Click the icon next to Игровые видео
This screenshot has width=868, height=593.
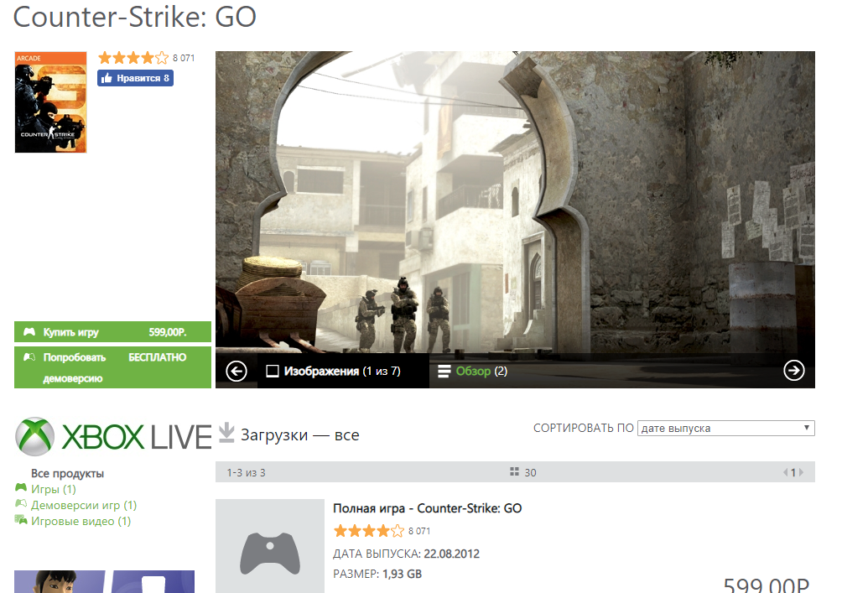[x=21, y=519]
